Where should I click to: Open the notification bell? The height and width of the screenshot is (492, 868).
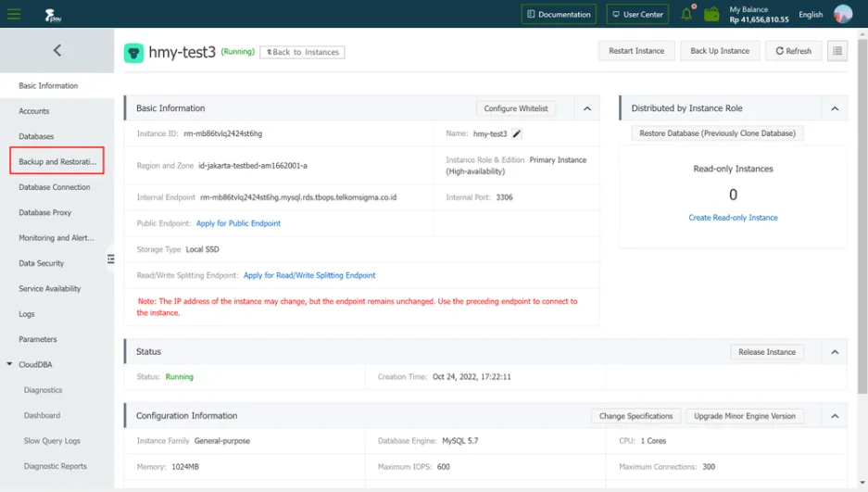click(686, 14)
